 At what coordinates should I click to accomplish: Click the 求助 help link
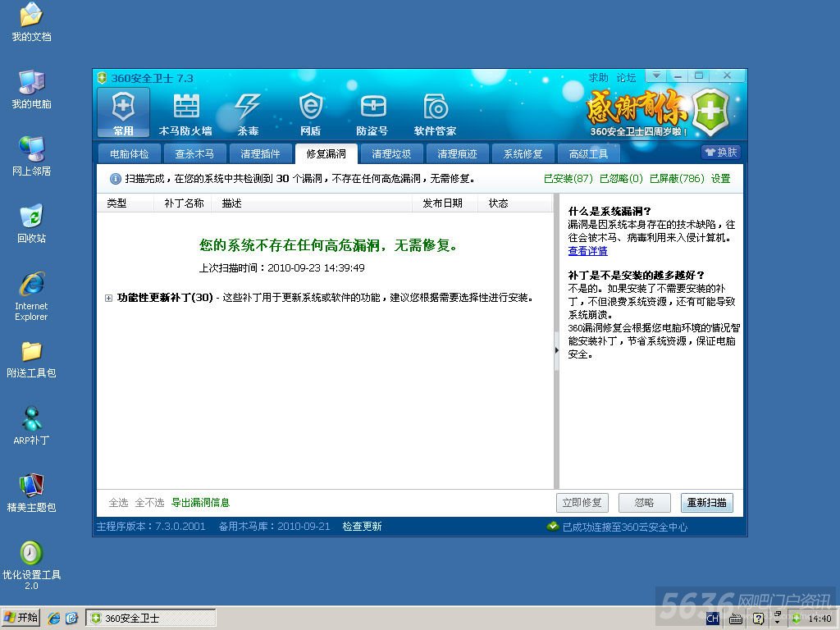[x=598, y=78]
